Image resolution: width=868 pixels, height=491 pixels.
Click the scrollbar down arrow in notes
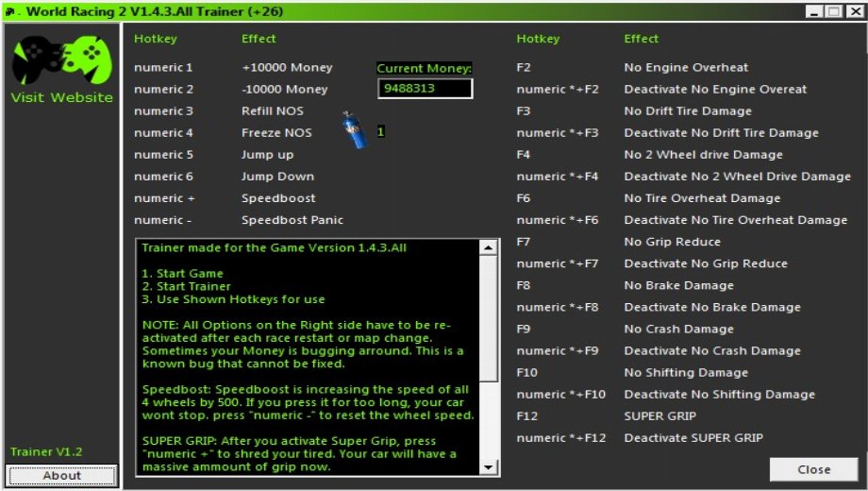click(x=488, y=467)
